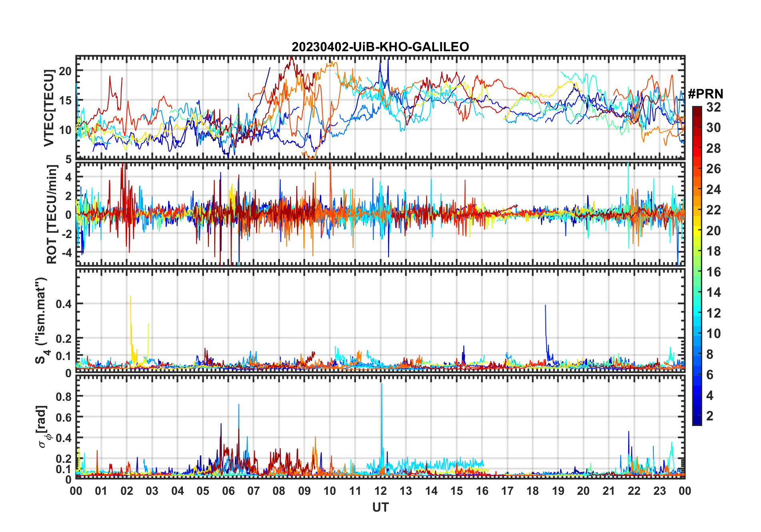The height and width of the screenshot is (532, 761).
Task: Select colorbar tick label 24
Action: pos(713,189)
